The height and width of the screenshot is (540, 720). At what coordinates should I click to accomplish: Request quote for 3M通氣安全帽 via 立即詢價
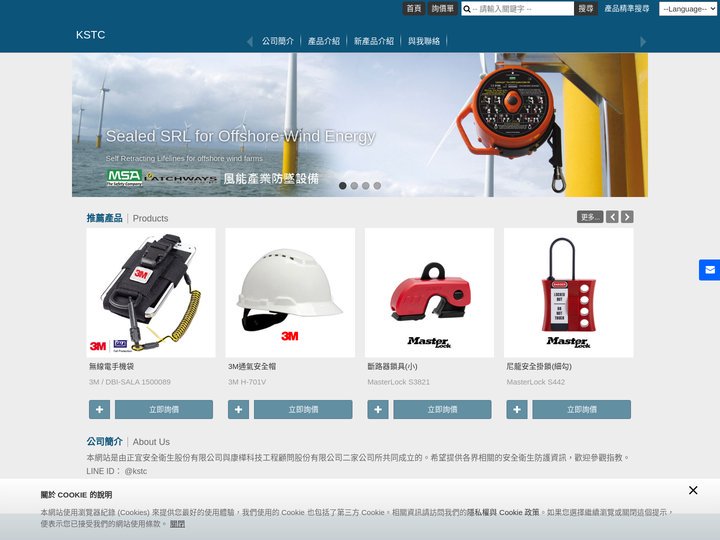point(303,409)
